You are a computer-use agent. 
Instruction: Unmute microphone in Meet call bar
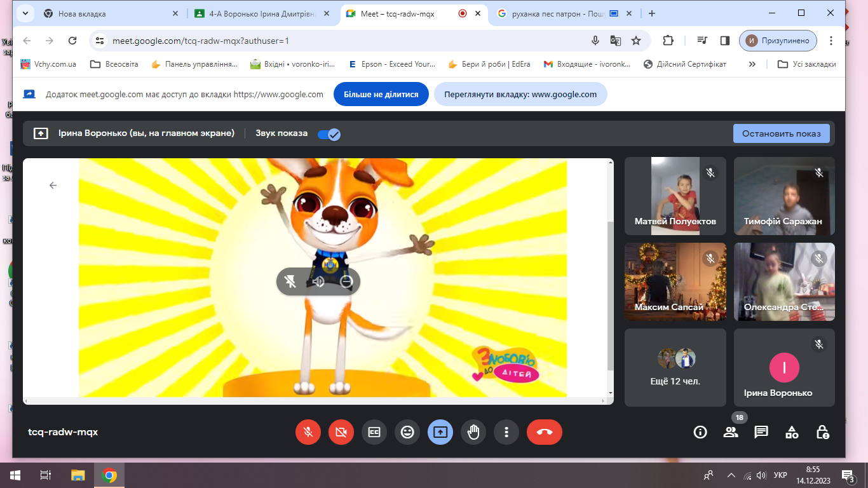pos(308,433)
